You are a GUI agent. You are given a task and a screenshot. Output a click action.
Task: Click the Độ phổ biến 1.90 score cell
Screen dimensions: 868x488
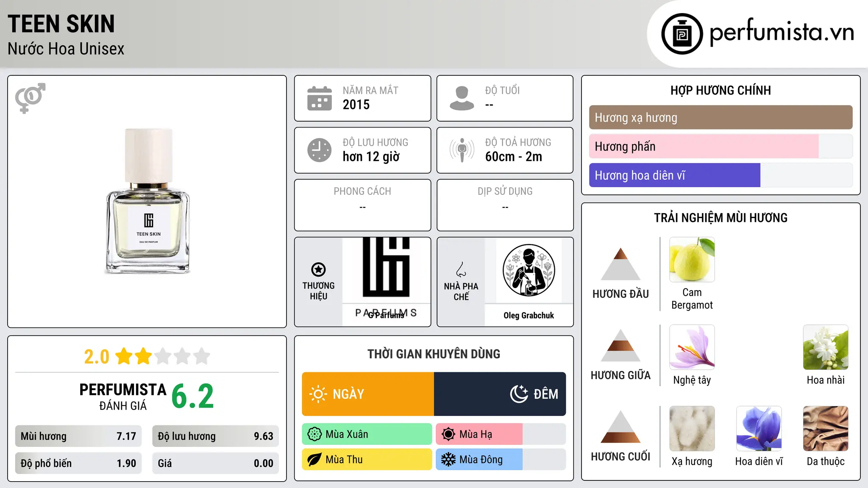[78, 463]
